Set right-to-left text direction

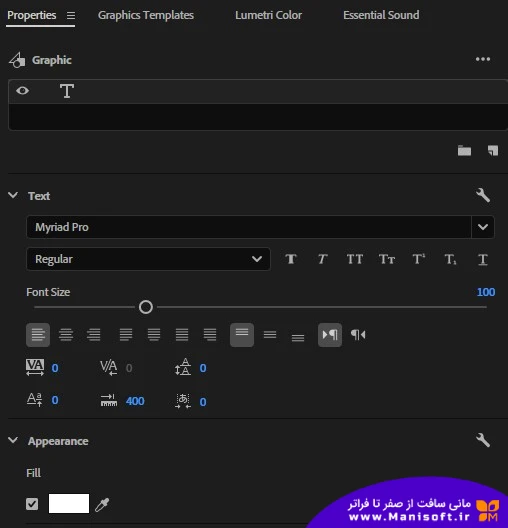coord(358,334)
